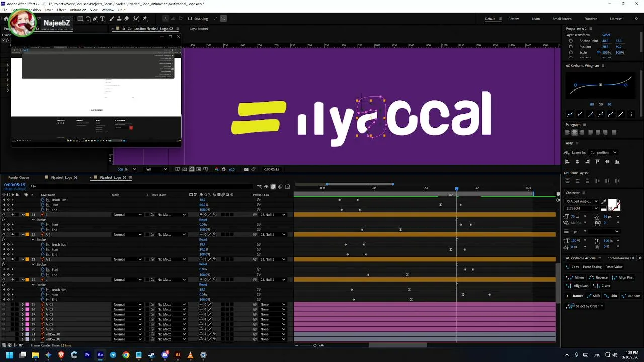644x362 pixels.
Task: Click the Composition Mini-Flowchart icon
Action: coord(259,187)
